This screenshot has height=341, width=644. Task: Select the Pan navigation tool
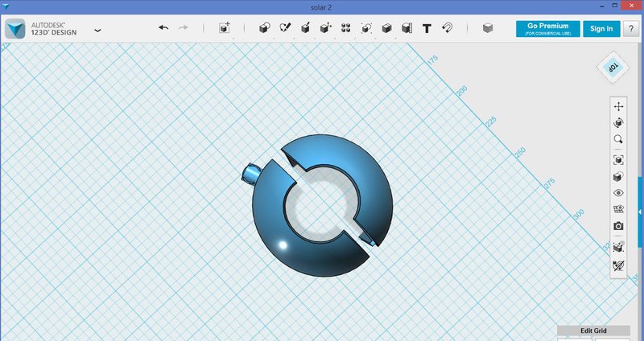click(x=618, y=106)
